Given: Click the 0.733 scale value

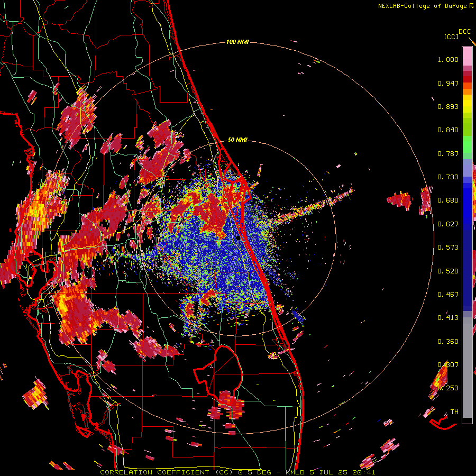Looking at the screenshot, I should (448, 177).
